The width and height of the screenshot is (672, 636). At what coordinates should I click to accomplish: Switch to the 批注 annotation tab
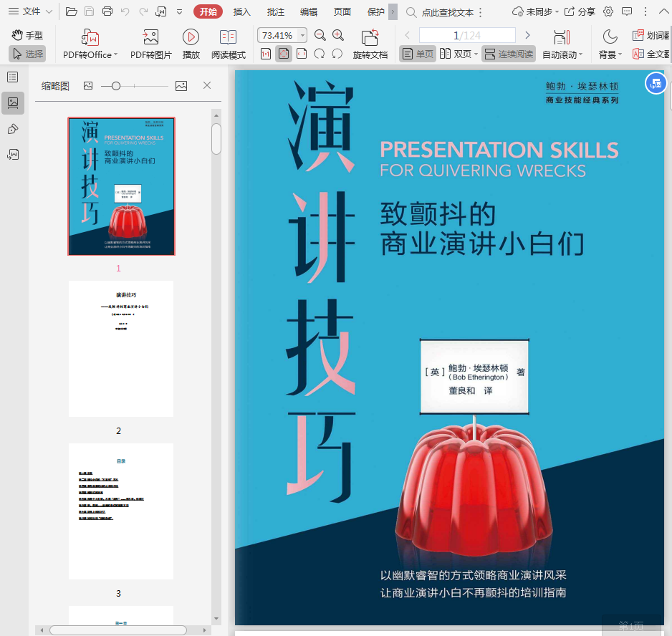tap(275, 11)
